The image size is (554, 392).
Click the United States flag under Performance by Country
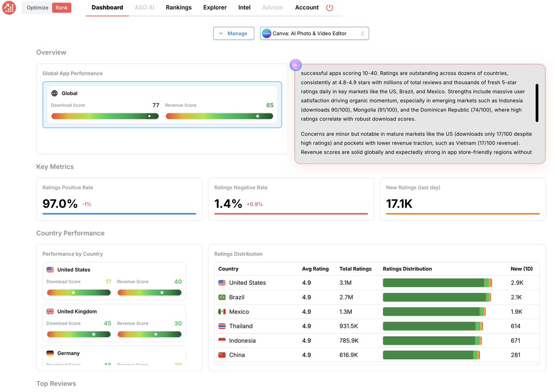click(49, 269)
